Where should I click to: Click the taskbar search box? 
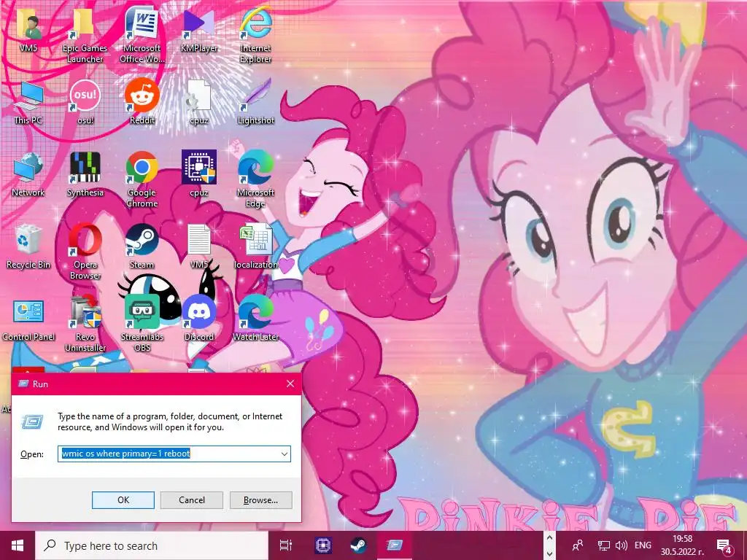pyautogui.click(x=152, y=545)
